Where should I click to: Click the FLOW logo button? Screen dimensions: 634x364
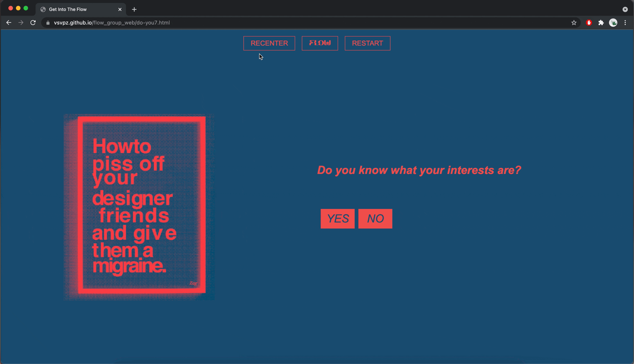(320, 43)
